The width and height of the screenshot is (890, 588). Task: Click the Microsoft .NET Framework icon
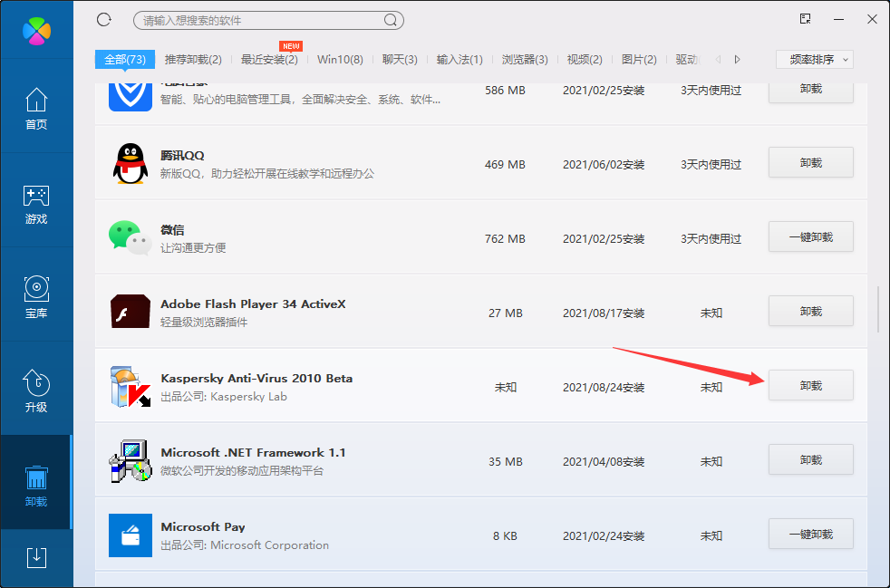(x=131, y=460)
